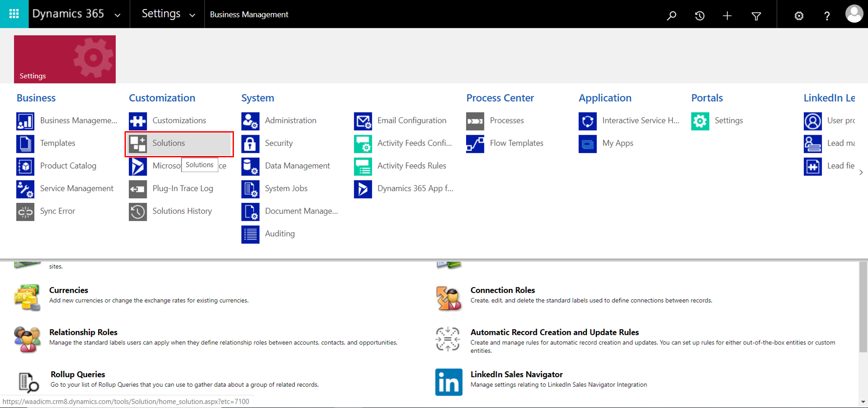Open the help question mark icon
This screenshot has width=868, height=408.
(827, 16)
